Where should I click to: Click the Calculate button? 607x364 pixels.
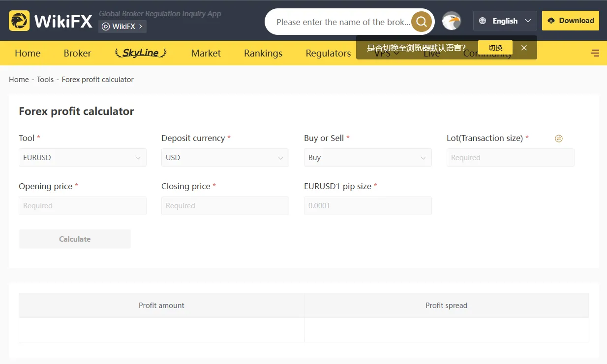pyautogui.click(x=75, y=239)
